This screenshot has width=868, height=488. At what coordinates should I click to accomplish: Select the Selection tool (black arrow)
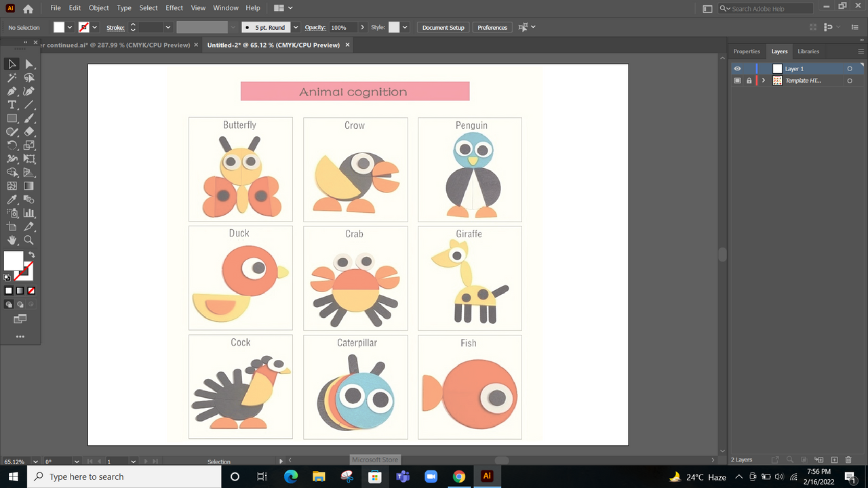pos(12,64)
